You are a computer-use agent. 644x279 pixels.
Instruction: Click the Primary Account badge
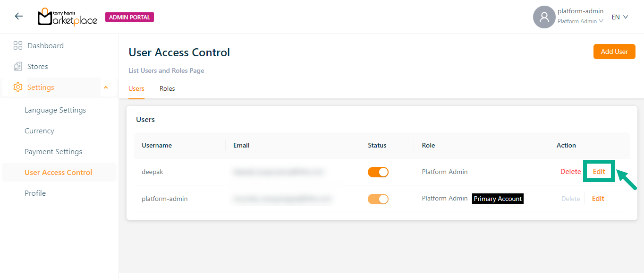pos(498,199)
